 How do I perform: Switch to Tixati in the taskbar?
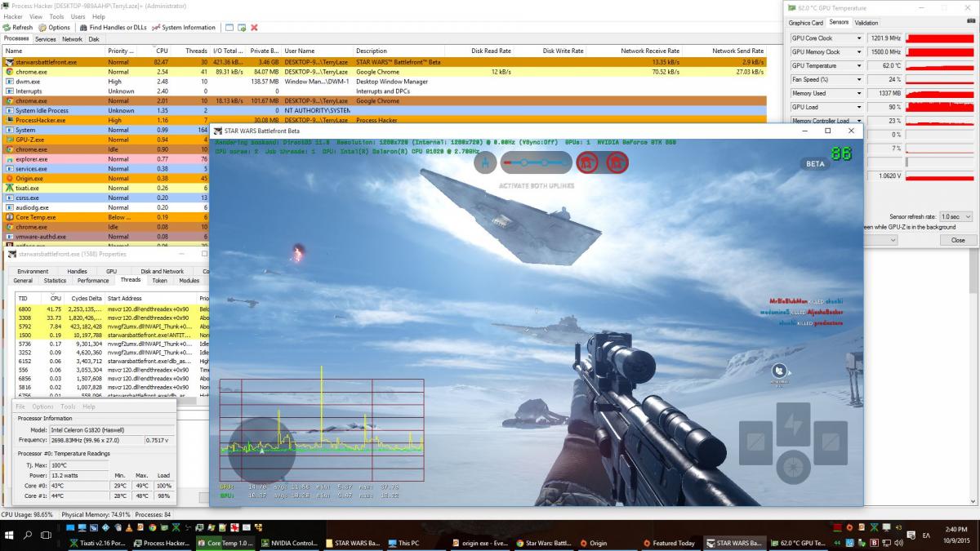click(x=97, y=543)
